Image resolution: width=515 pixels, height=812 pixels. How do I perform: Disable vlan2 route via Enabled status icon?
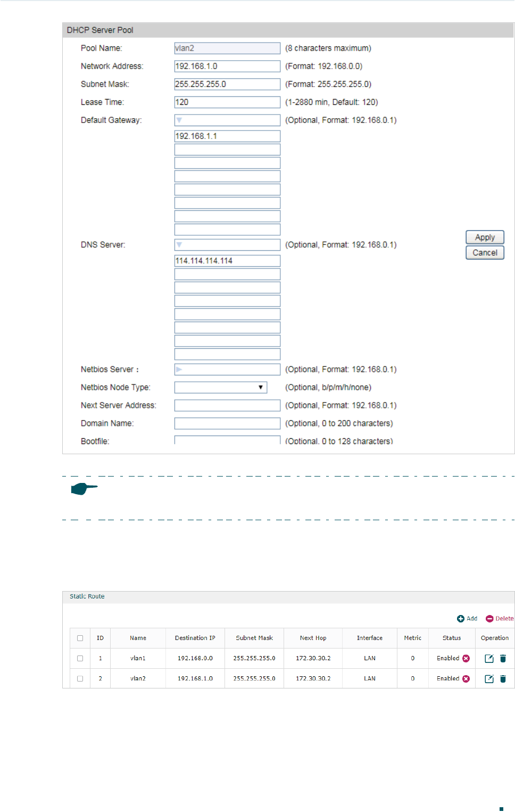pyautogui.click(x=466, y=679)
